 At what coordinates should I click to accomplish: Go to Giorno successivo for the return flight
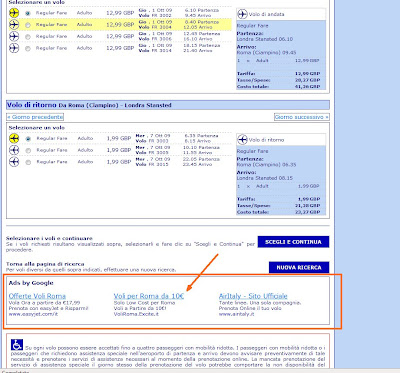point(302,117)
